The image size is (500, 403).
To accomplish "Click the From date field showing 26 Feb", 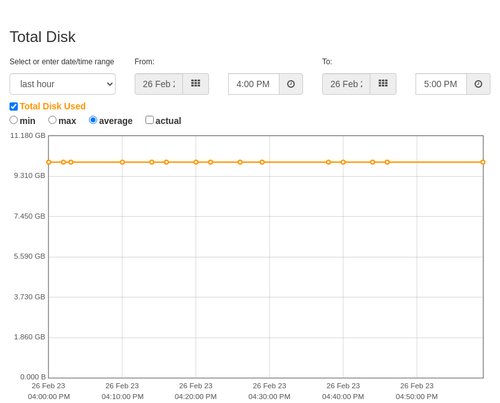I will pyautogui.click(x=159, y=84).
